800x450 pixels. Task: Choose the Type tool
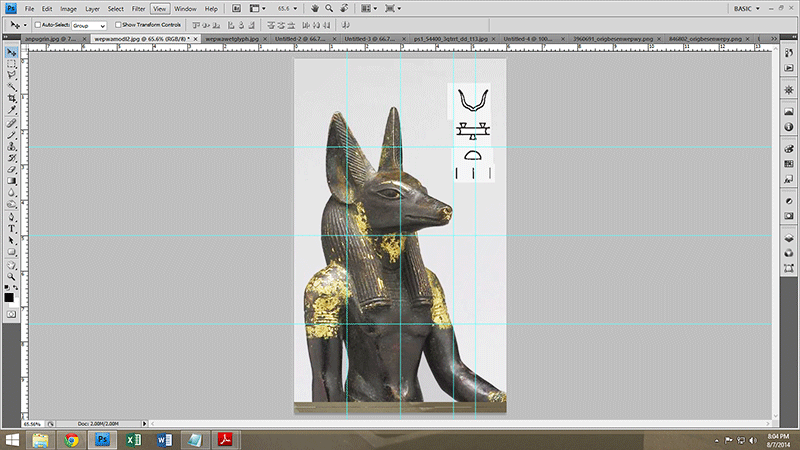tap(11, 229)
